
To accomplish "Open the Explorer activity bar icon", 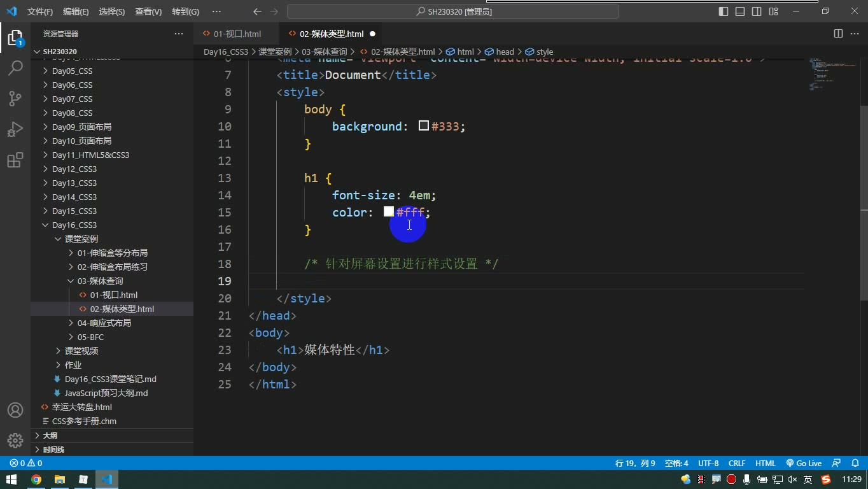I will tap(15, 38).
